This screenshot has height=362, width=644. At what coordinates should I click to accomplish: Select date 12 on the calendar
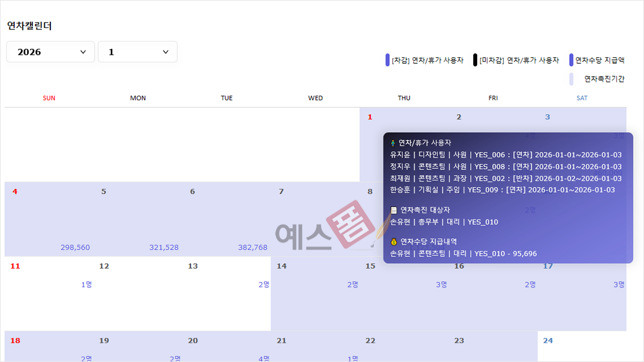pyautogui.click(x=104, y=266)
